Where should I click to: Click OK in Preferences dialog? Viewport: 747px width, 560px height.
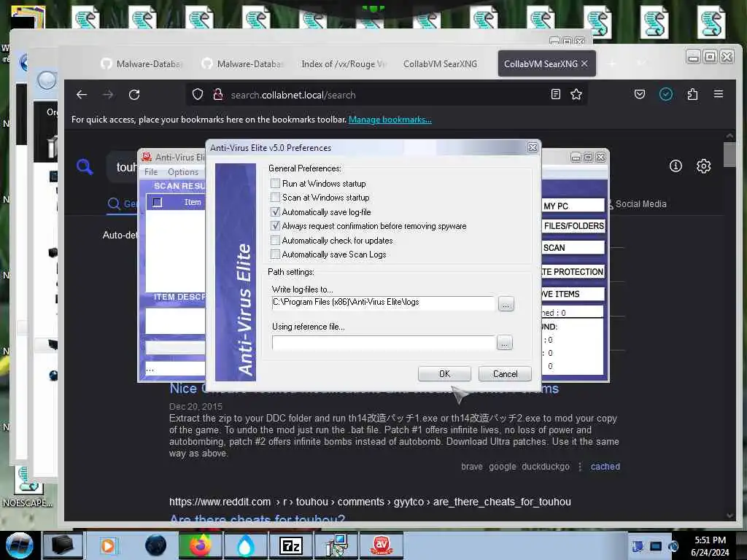pyautogui.click(x=444, y=374)
